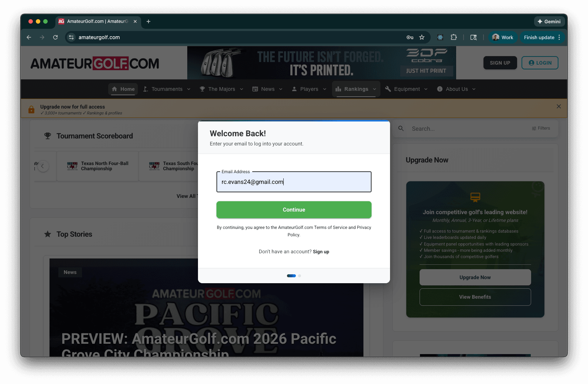Open the search Filters option

tap(541, 128)
